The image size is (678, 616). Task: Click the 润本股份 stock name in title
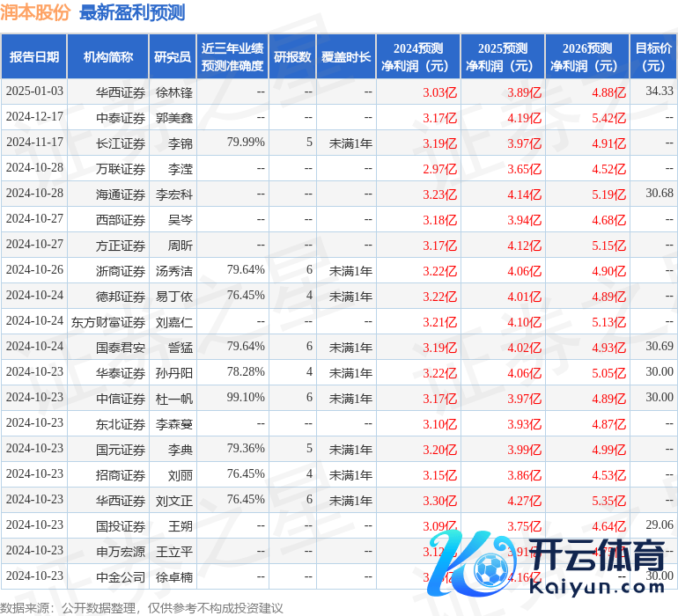click(x=35, y=12)
